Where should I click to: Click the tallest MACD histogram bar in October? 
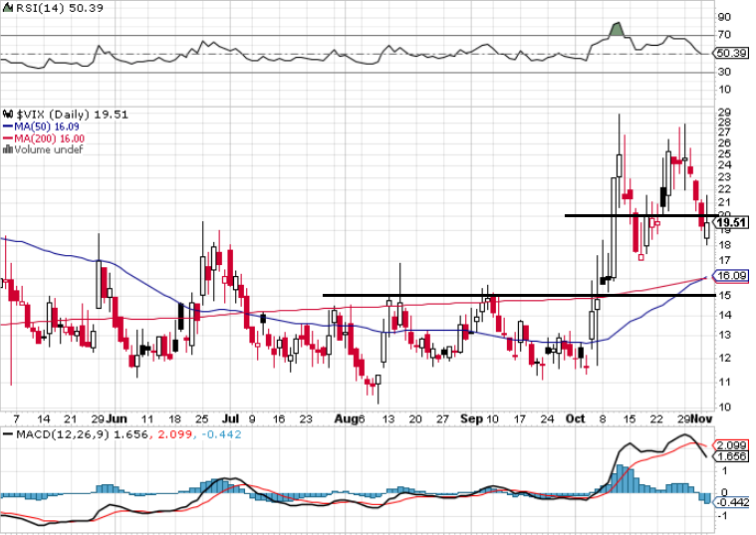pos(619,476)
